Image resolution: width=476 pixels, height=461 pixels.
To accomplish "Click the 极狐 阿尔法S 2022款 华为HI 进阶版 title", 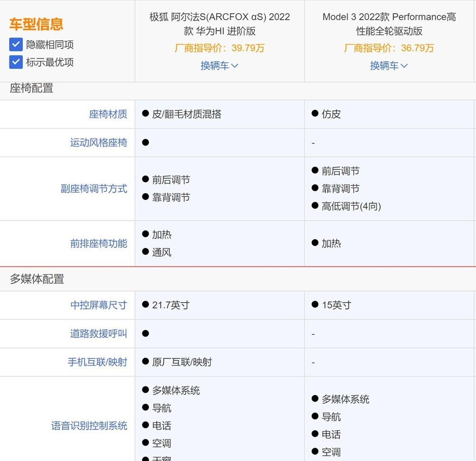I will coord(219,24).
